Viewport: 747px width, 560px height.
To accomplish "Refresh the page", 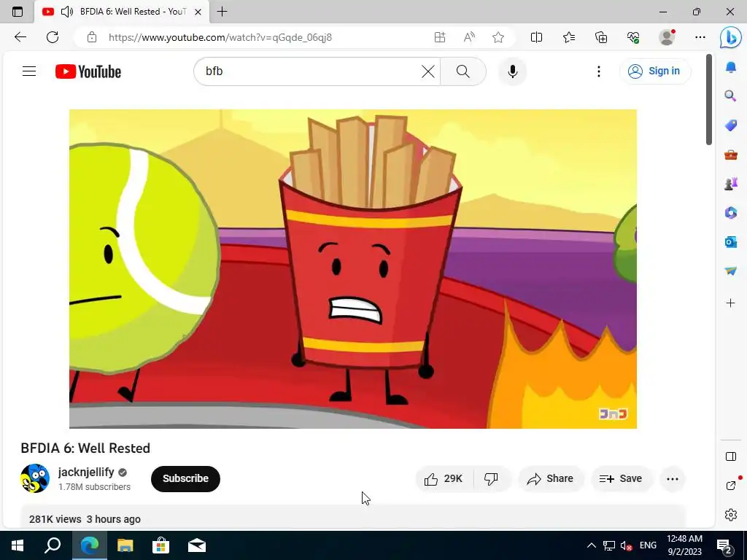I will [x=53, y=37].
